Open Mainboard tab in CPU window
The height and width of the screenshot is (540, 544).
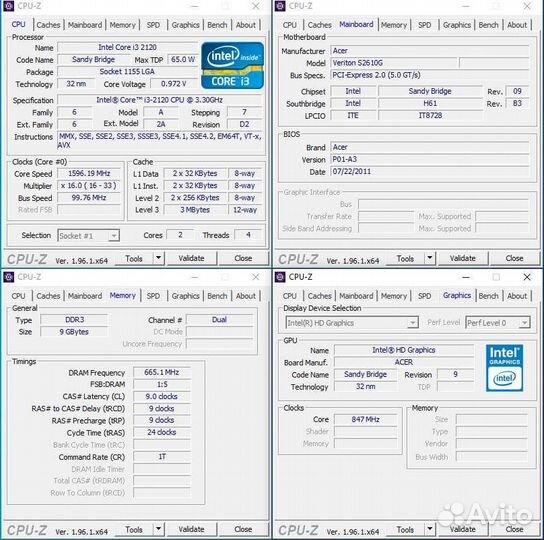85,25
